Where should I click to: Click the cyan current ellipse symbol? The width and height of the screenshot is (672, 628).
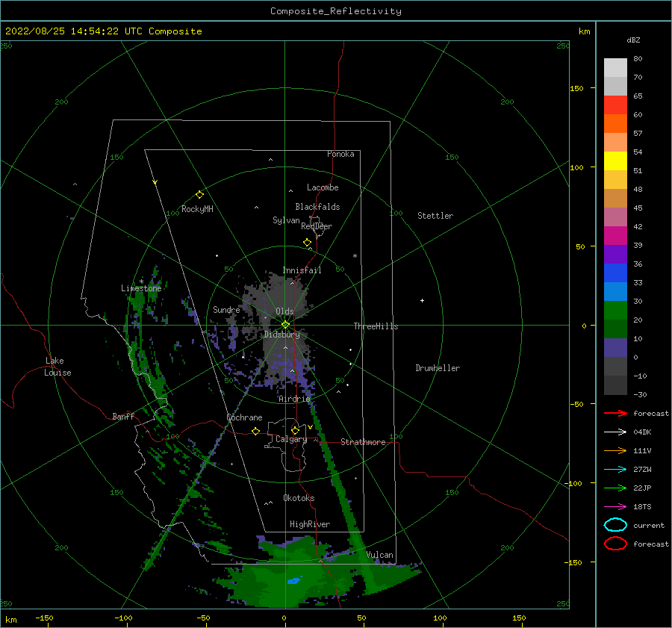(x=615, y=525)
